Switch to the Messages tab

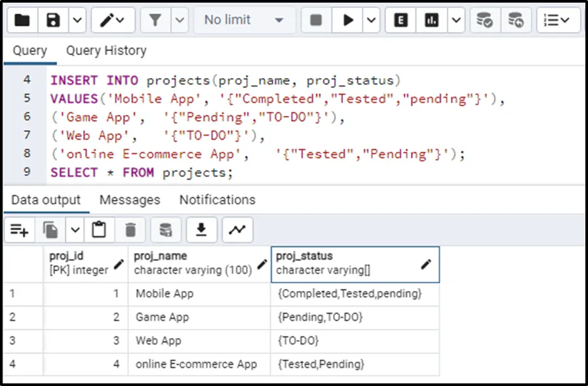coord(130,200)
